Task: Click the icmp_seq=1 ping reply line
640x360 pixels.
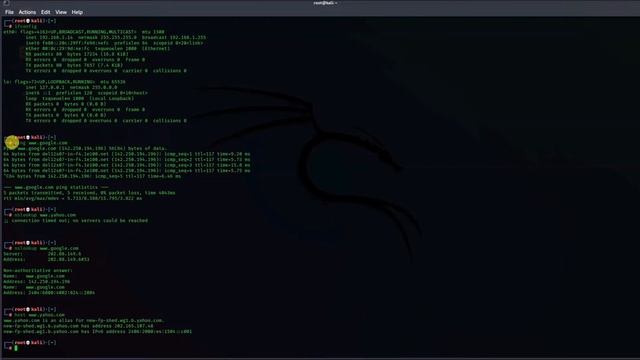Action: [127, 154]
